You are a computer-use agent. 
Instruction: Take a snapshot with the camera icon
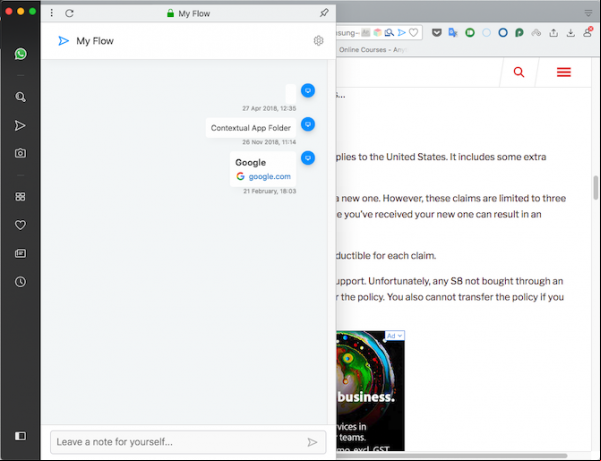click(20, 153)
